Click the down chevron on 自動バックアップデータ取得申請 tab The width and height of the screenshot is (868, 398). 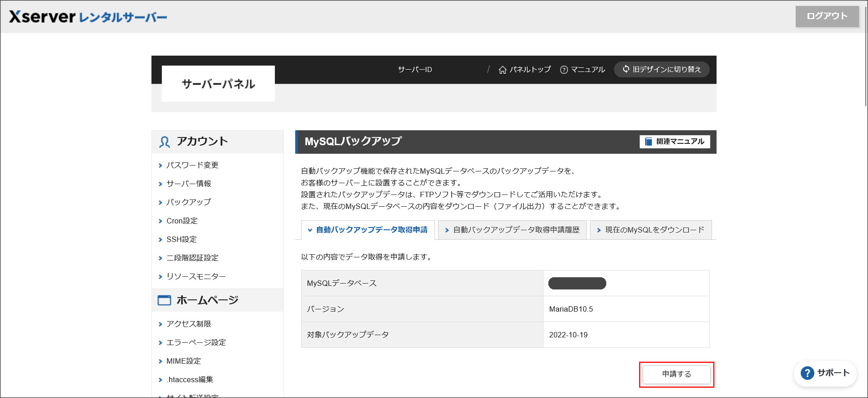[310, 230]
